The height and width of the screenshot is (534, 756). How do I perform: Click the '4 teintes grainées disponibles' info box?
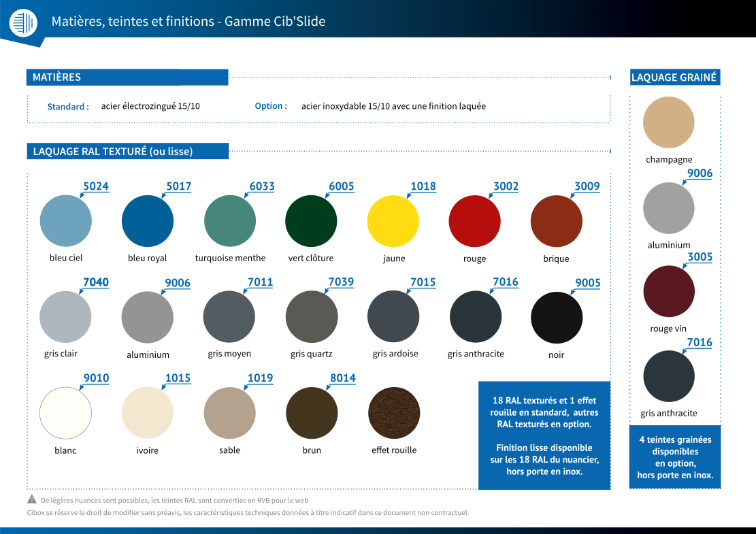[675, 457]
